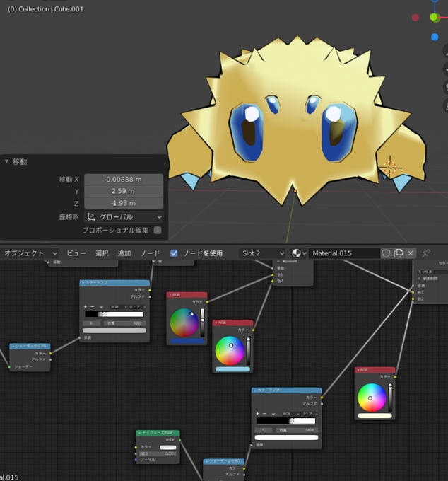Open the ノード menu in node editor

pyautogui.click(x=150, y=253)
